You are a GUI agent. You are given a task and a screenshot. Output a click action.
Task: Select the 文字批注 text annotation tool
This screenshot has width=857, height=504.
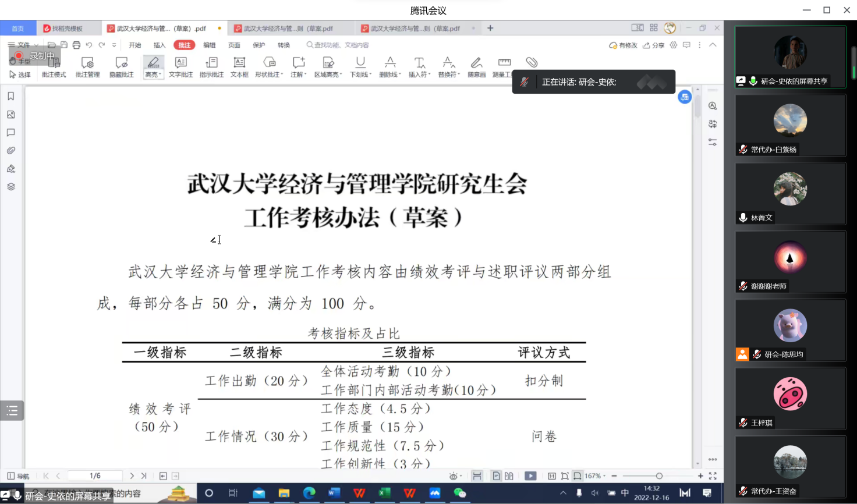point(180,67)
